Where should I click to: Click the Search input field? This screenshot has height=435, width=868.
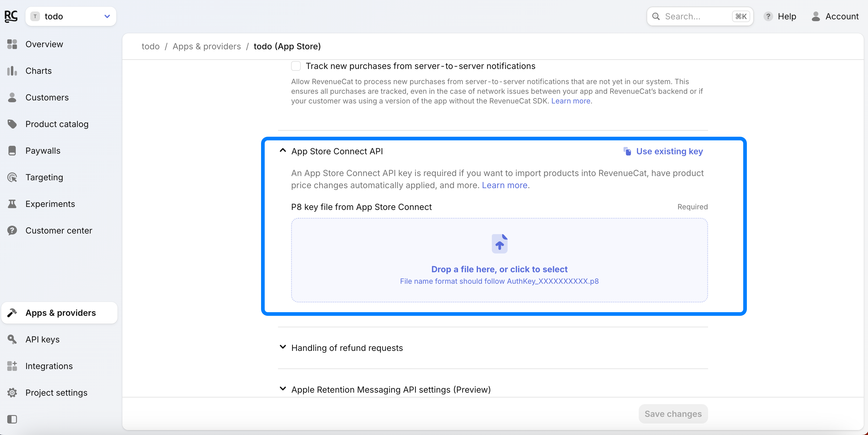click(x=696, y=16)
